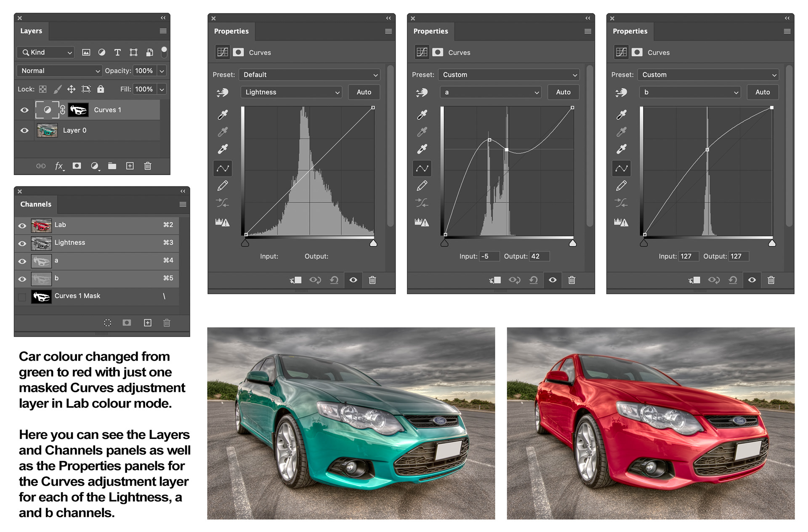Toggle visibility of the Lightness channel
This screenshot has height=532, width=808.
(x=22, y=243)
